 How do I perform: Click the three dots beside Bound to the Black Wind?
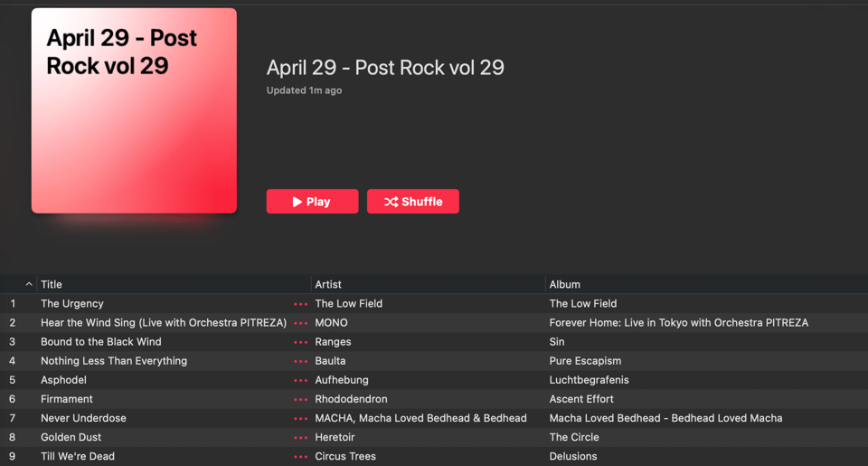(x=300, y=342)
